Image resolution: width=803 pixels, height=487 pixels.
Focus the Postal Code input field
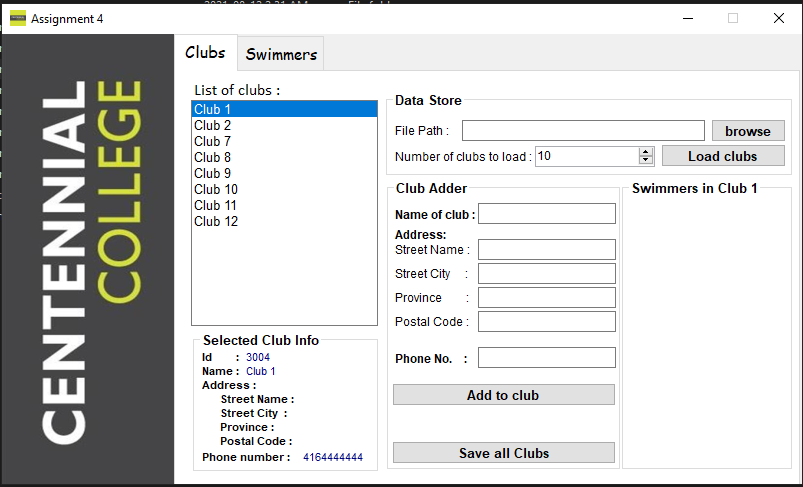coord(547,322)
